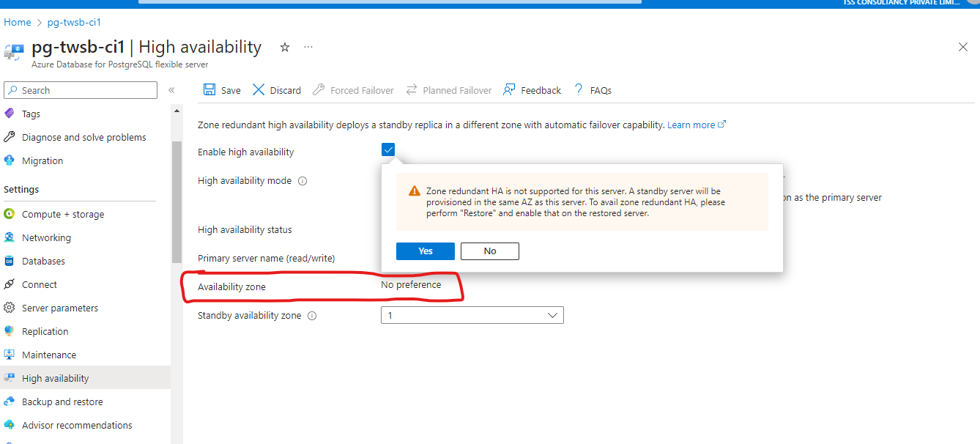
Task: Show info tooltip for High availability mode
Action: [302, 181]
